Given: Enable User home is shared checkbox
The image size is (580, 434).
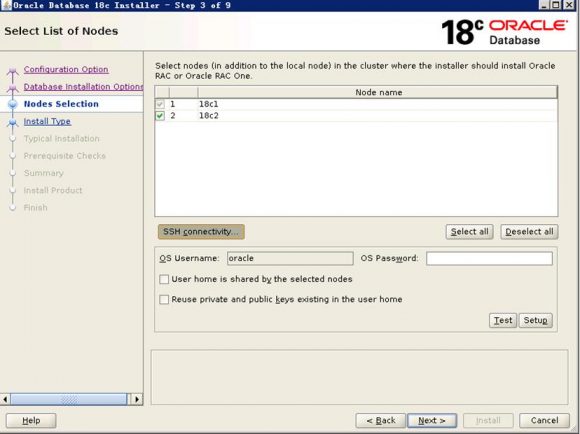Looking at the screenshot, I should click(164, 279).
